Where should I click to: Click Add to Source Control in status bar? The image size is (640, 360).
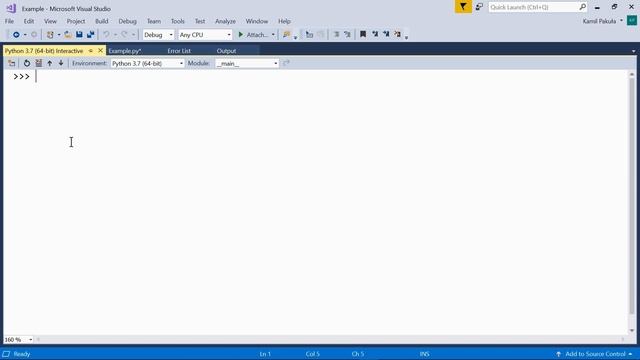(x=594, y=354)
